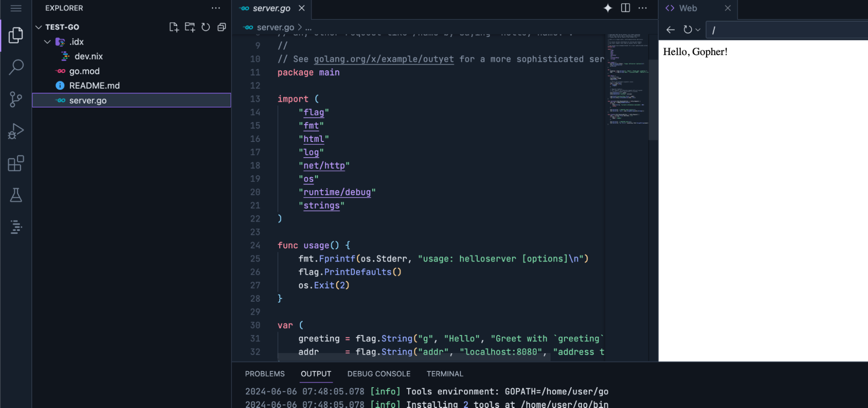
Task: Open the Source Control view
Action: click(16, 99)
